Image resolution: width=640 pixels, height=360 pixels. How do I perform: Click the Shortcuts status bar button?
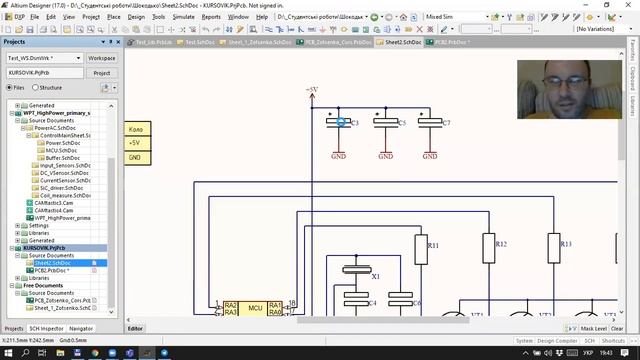pos(613,340)
